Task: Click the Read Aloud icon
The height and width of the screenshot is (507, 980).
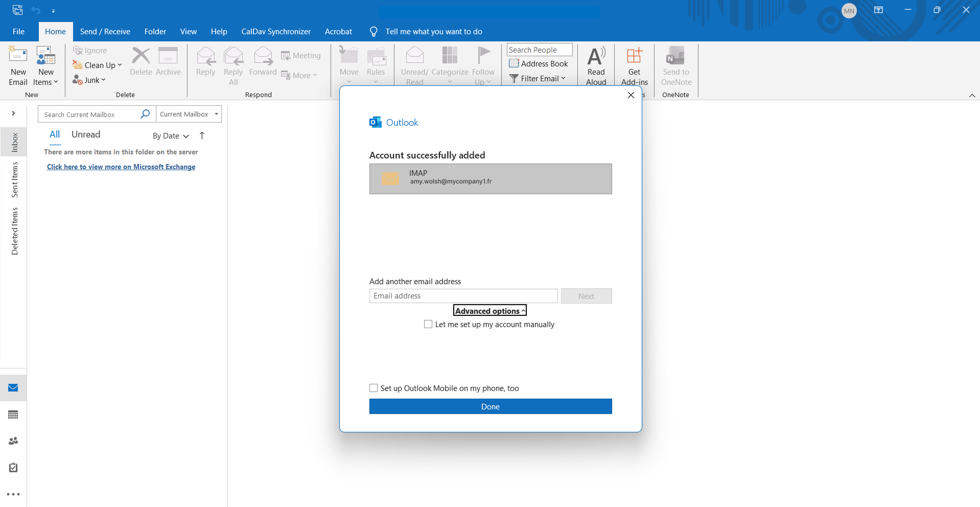Action: click(x=596, y=55)
